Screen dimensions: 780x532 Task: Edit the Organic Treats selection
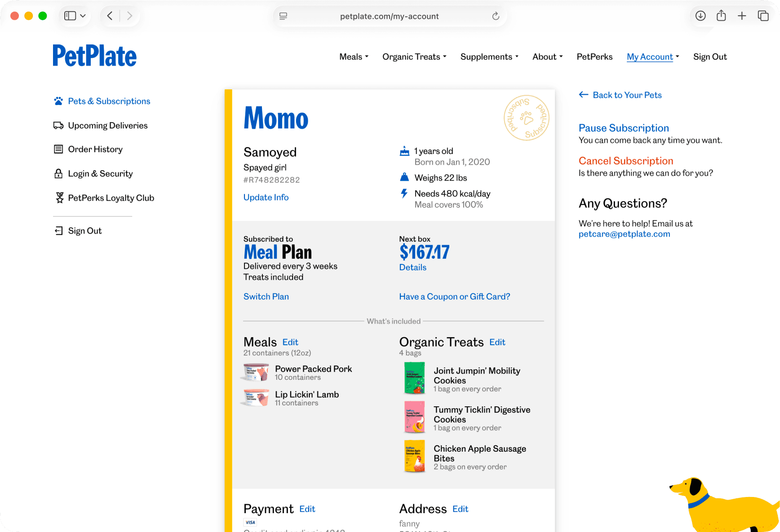click(x=497, y=342)
